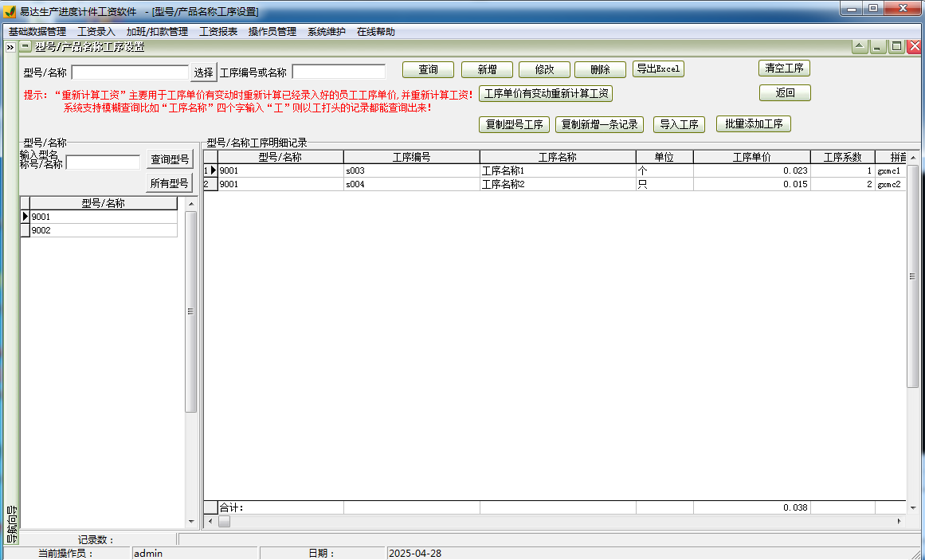Click the 复制新增一条记录 button
Image resolution: width=925 pixels, height=560 pixels.
pos(599,124)
